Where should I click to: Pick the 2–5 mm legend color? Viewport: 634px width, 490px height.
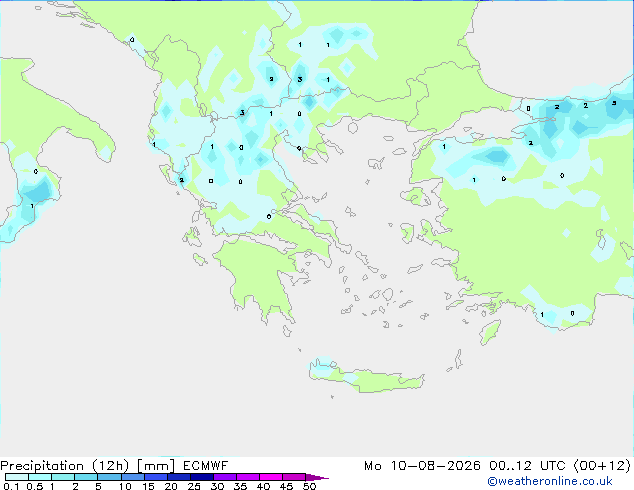(86, 477)
